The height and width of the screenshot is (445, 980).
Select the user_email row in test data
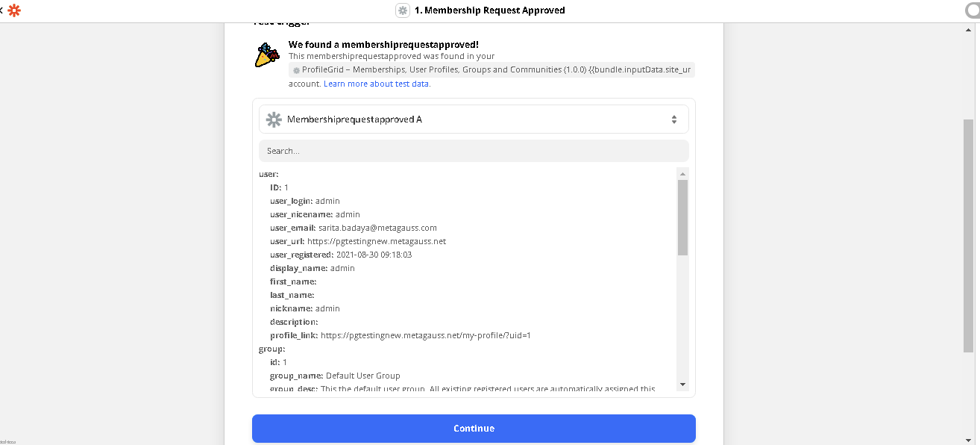(354, 228)
